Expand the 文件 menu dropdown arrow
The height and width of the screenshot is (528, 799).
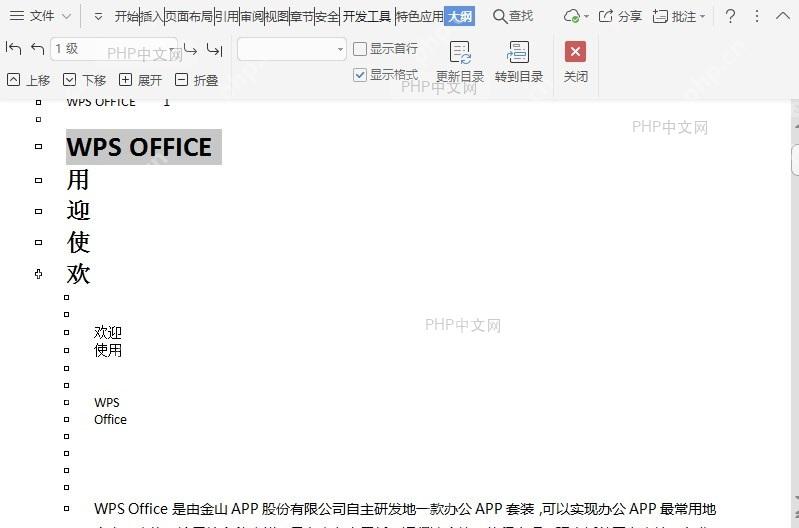click(x=66, y=16)
